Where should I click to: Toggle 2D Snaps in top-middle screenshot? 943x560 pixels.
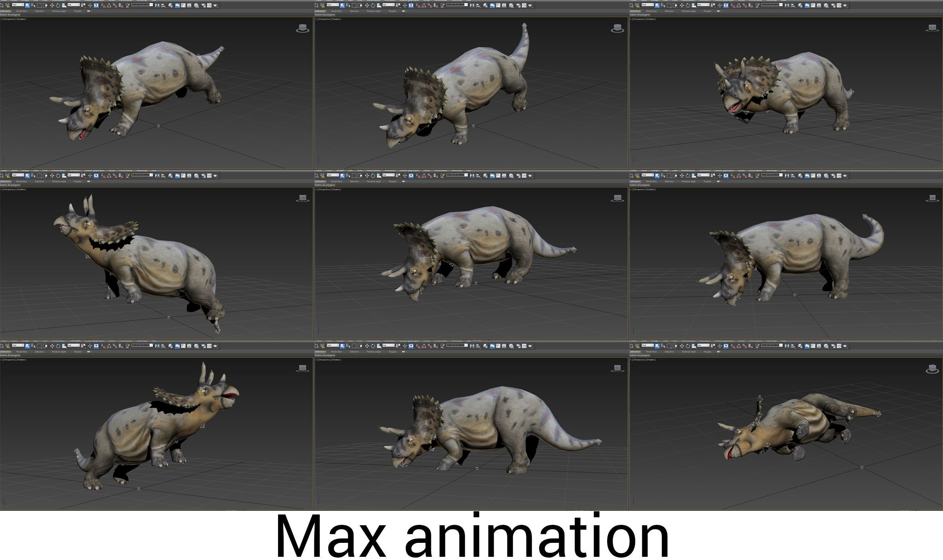click(418, 5)
